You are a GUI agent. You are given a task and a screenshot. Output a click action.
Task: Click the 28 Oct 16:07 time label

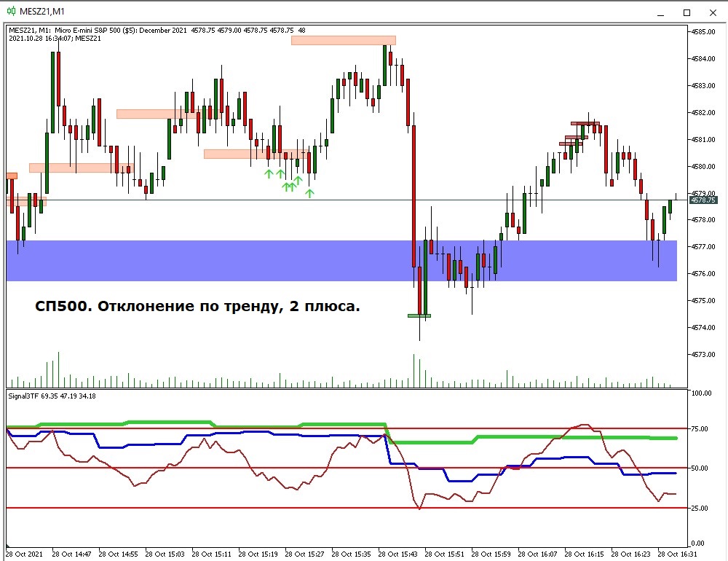point(537,554)
